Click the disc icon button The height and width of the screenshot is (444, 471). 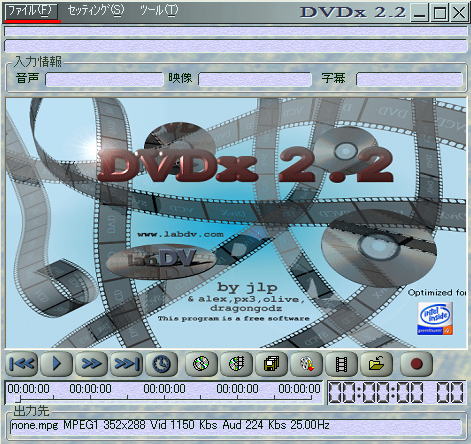click(201, 364)
